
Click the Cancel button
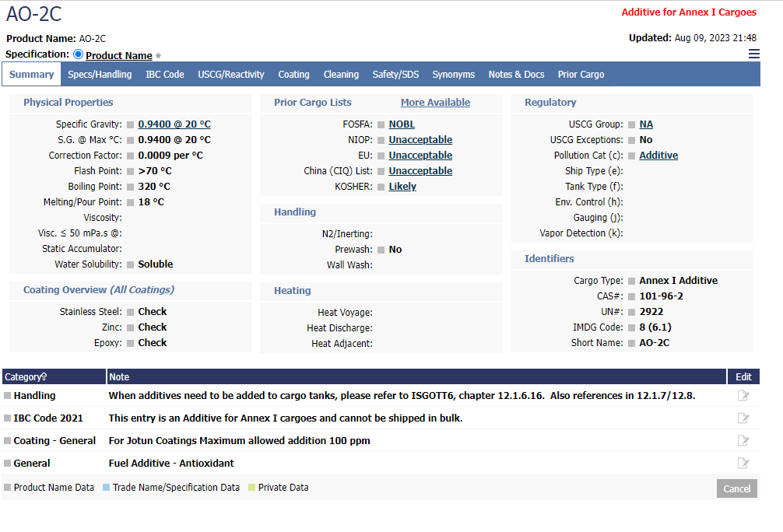tap(736, 488)
